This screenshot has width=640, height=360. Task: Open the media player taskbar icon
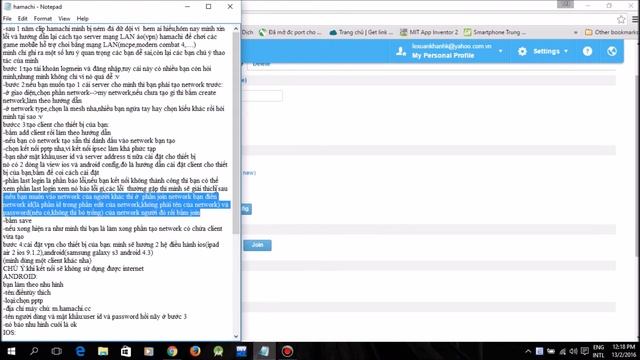coord(149,351)
